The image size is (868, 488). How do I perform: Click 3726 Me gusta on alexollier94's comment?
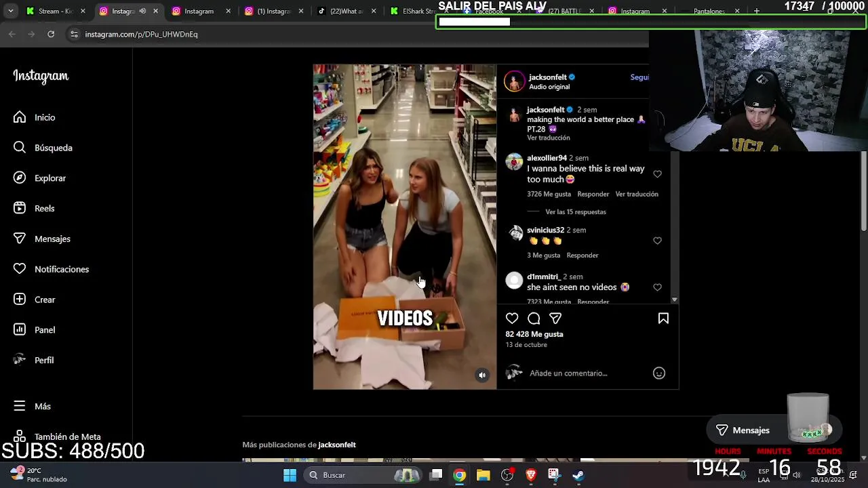click(549, 195)
